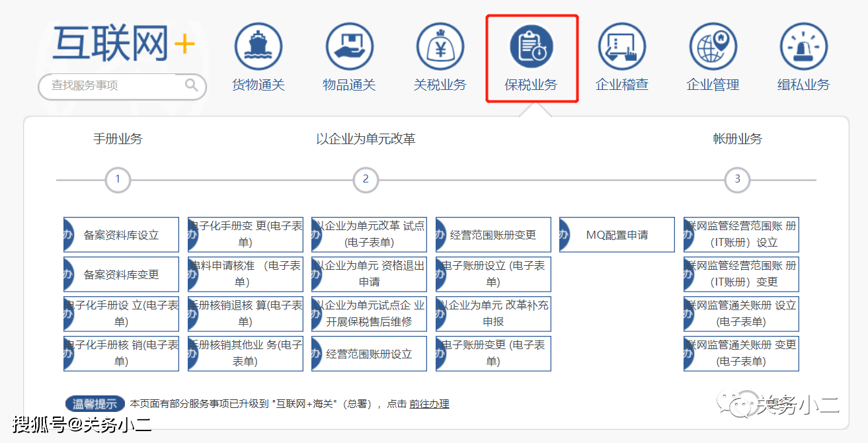
Task: Expand the 以企业为单元改革 section
Action: click(x=366, y=139)
